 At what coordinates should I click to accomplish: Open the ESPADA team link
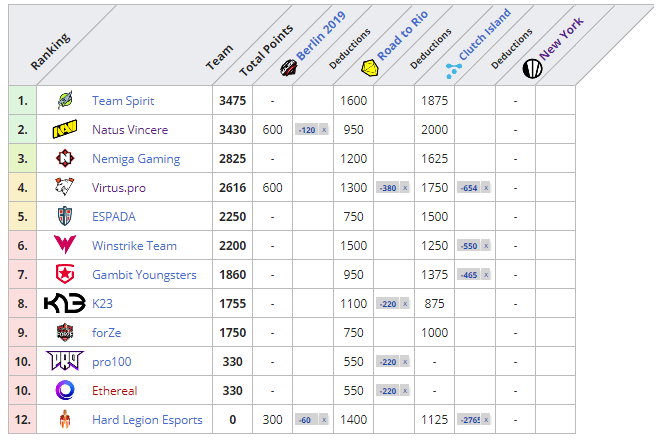(114, 217)
